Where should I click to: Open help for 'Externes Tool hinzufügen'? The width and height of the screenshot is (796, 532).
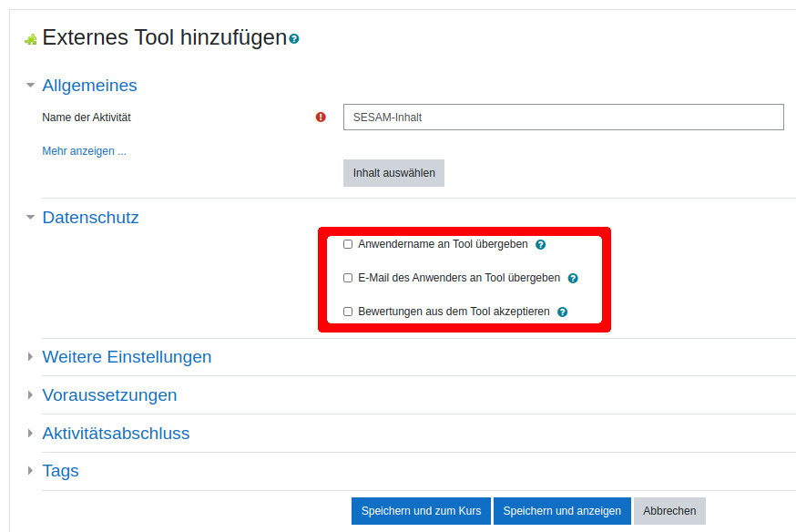pos(292,38)
